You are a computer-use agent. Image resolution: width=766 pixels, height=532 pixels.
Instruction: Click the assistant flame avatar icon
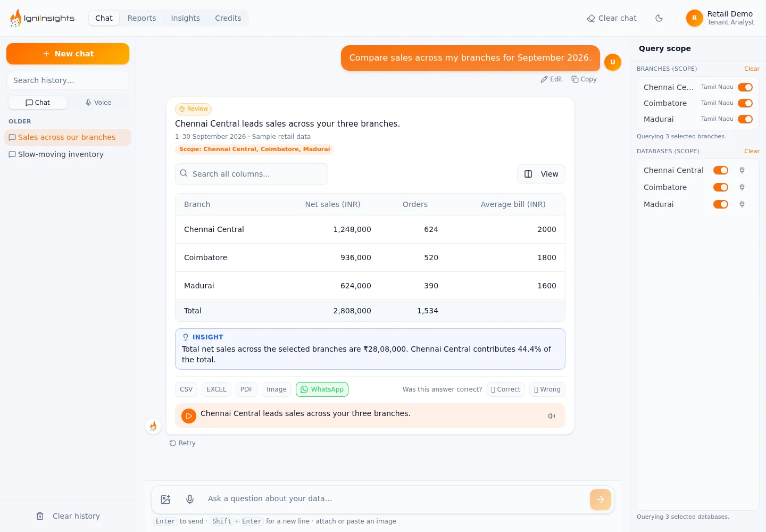pyautogui.click(x=153, y=426)
